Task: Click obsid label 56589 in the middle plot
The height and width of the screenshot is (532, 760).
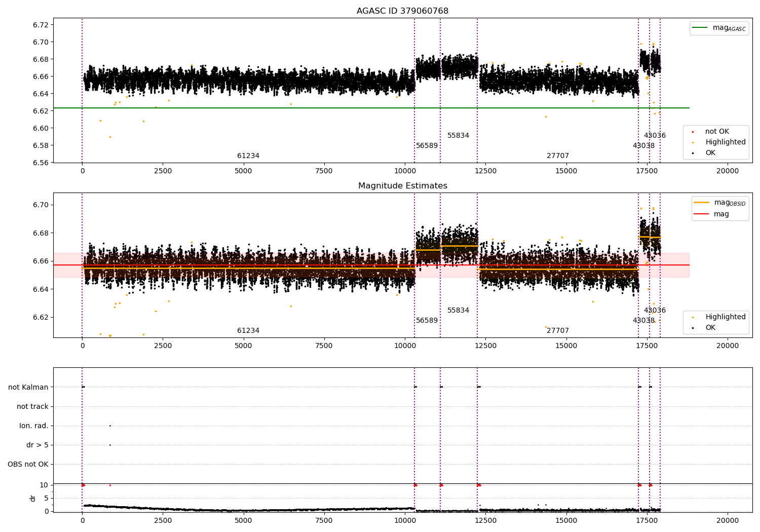Action: 427,321
